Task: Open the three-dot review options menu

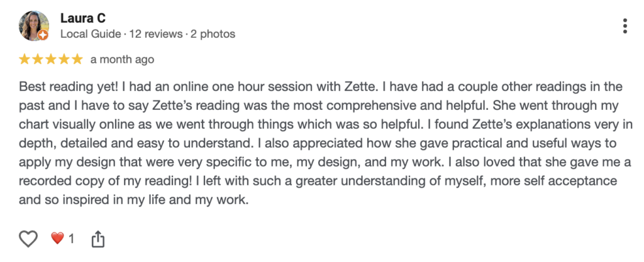Action: pos(624,26)
